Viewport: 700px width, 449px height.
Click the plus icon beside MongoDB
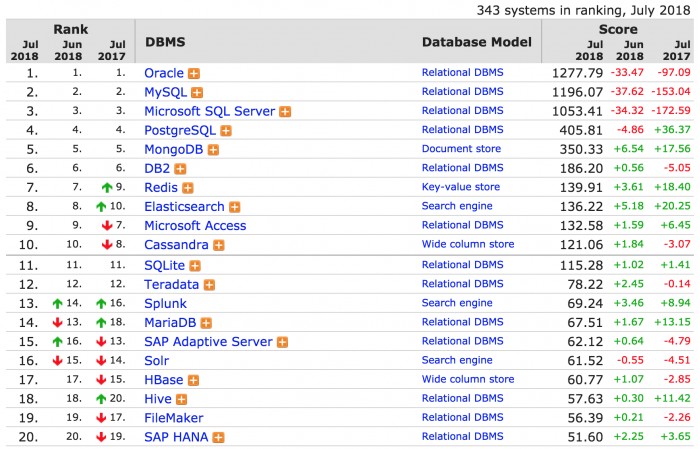pyautogui.click(x=213, y=150)
